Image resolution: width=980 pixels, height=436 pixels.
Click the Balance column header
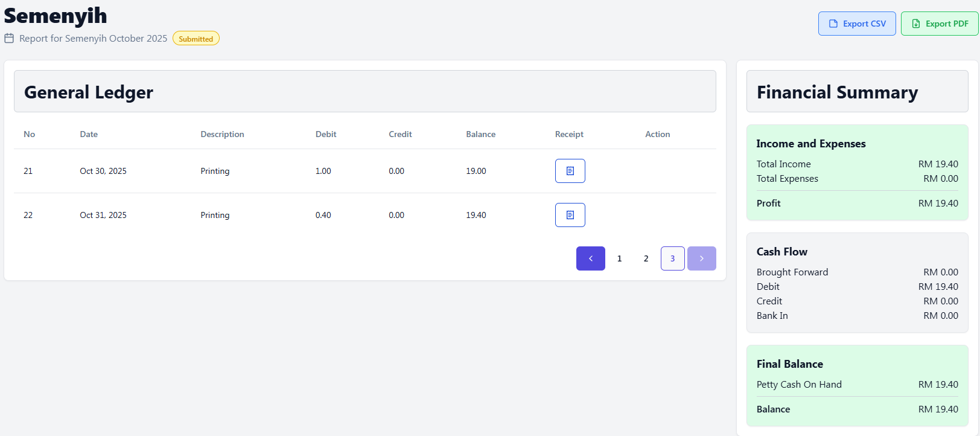[480, 134]
